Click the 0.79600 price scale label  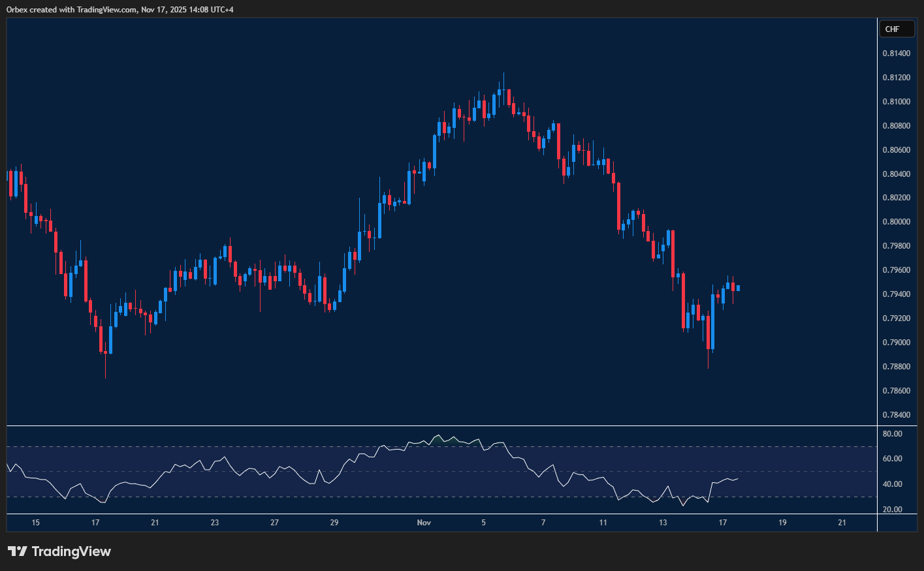896,270
